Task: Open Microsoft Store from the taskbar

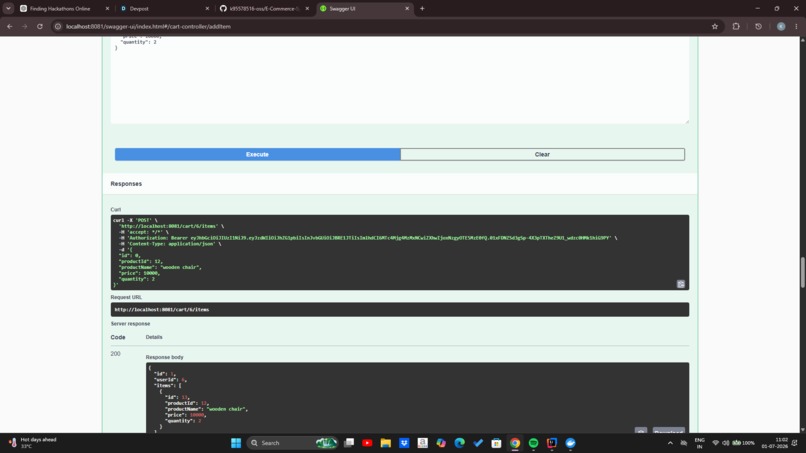Action: (496, 443)
